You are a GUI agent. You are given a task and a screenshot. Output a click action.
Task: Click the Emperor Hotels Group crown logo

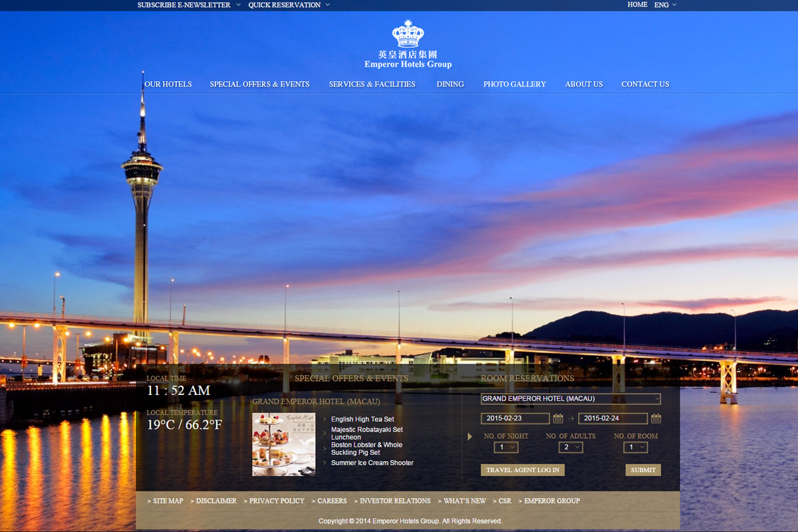tap(408, 44)
